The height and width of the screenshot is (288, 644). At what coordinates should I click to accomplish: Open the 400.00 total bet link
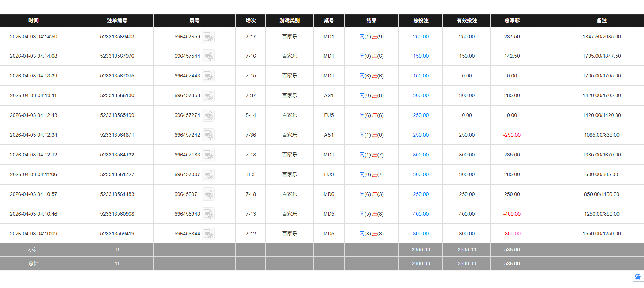pyautogui.click(x=421, y=214)
